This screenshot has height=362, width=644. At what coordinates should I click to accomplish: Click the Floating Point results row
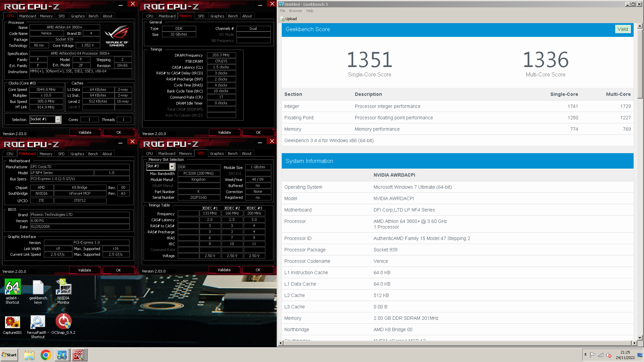[x=458, y=118]
